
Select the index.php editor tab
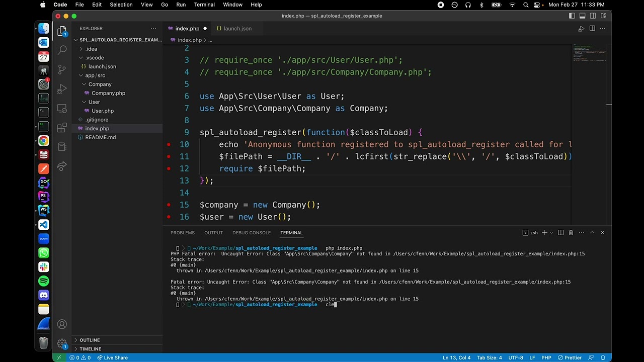187,29
